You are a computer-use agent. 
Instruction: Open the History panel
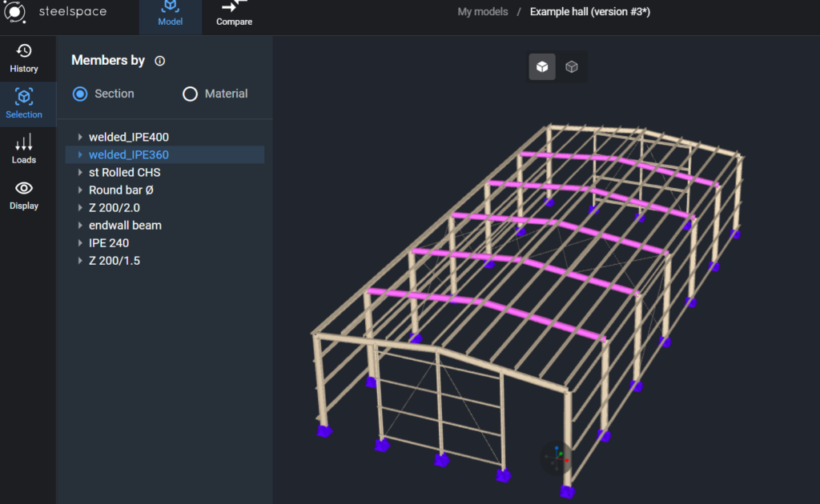point(24,58)
